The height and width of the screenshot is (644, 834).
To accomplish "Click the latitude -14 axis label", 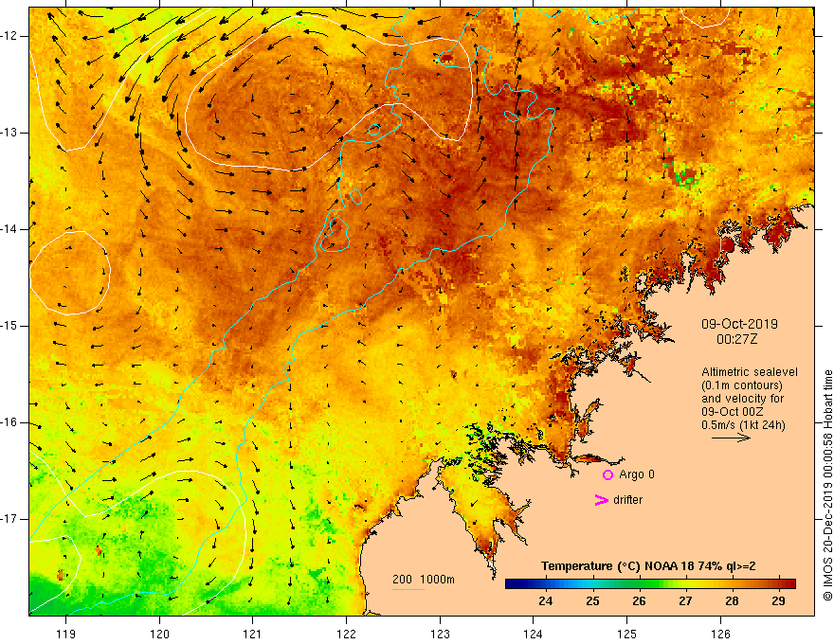I will [x=10, y=229].
